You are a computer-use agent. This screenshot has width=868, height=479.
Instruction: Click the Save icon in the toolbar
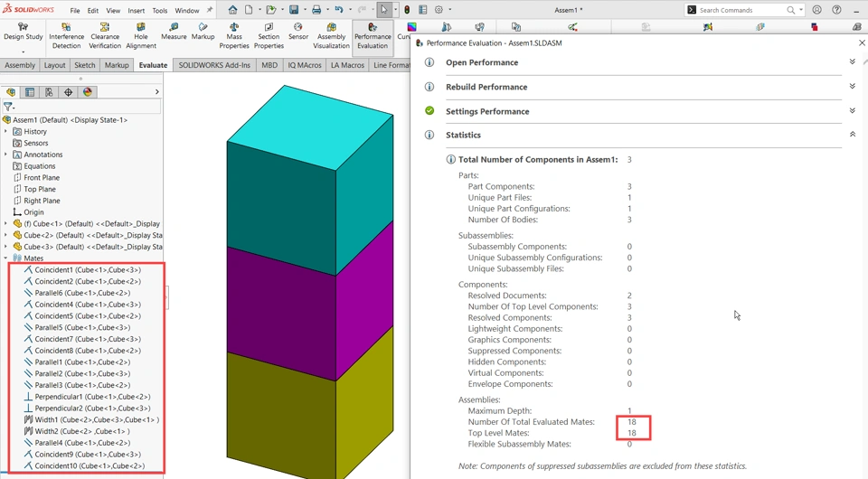(294, 10)
